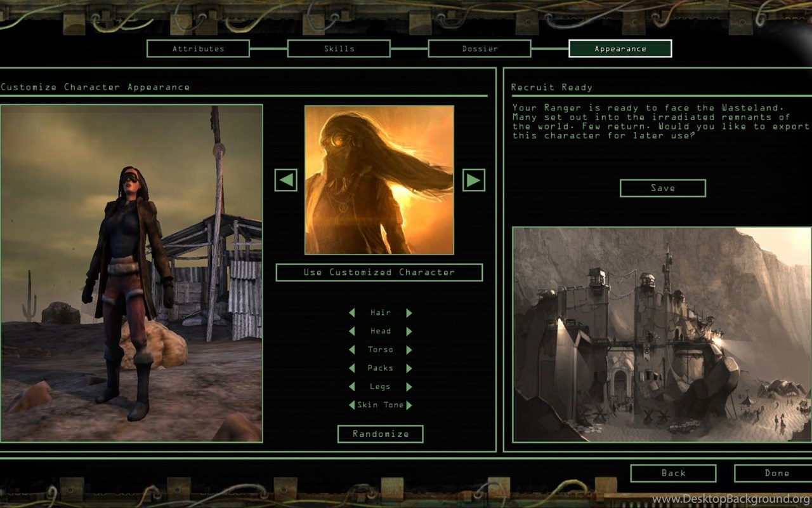Switch to the next Torso option
This screenshot has width=812, height=508.
point(409,350)
